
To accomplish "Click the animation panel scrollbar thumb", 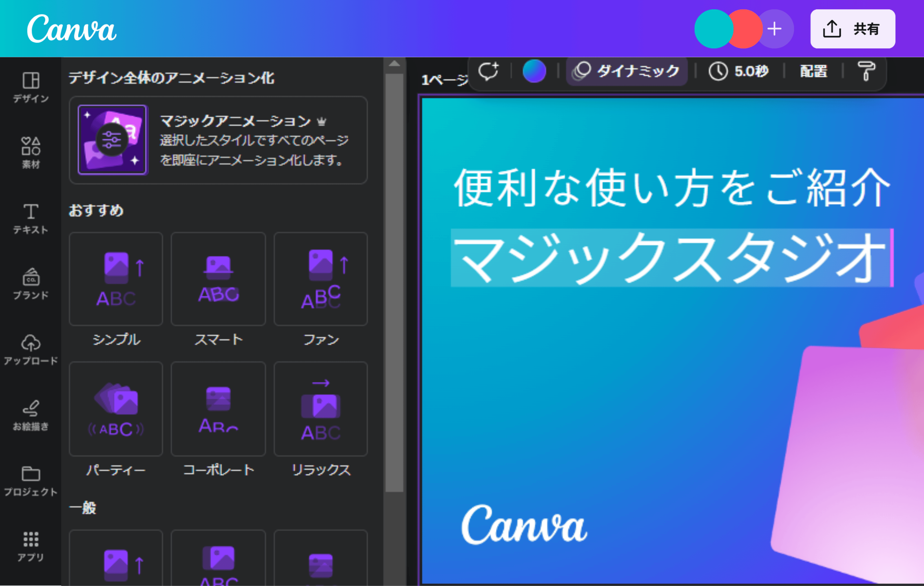I will click(x=394, y=282).
